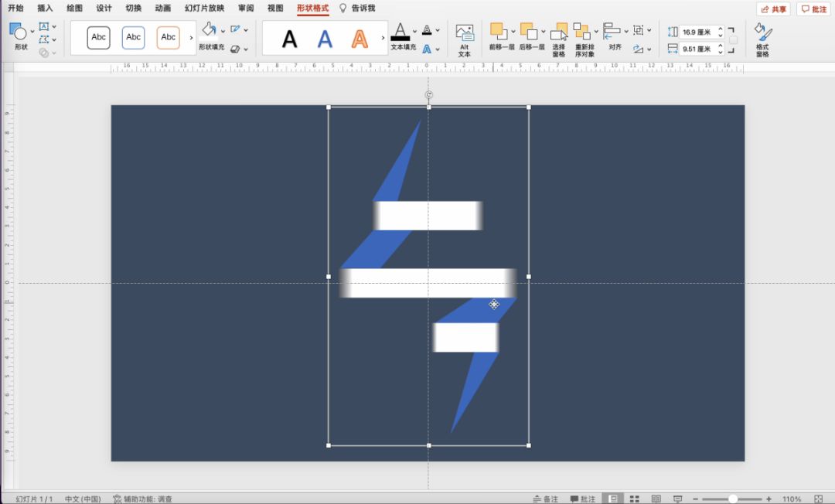
Task: Open the 插入 tab
Action: [45, 8]
